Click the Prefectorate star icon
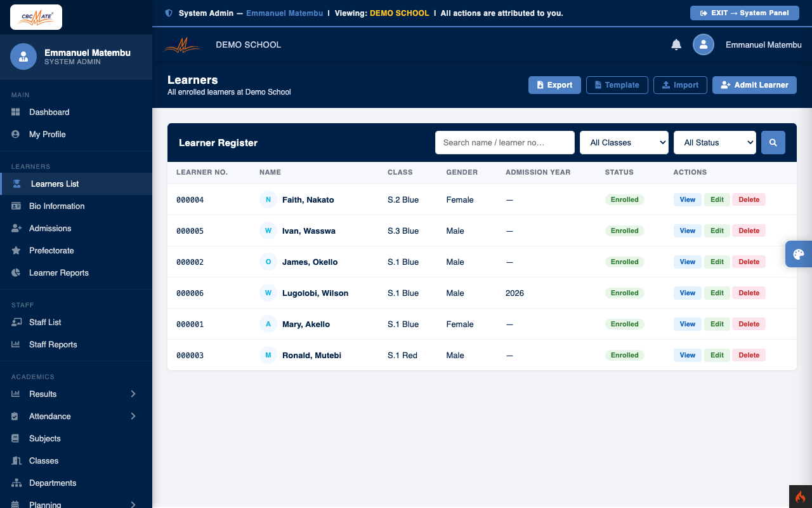This screenshot has width=812, height=508. tap(16, 250)
